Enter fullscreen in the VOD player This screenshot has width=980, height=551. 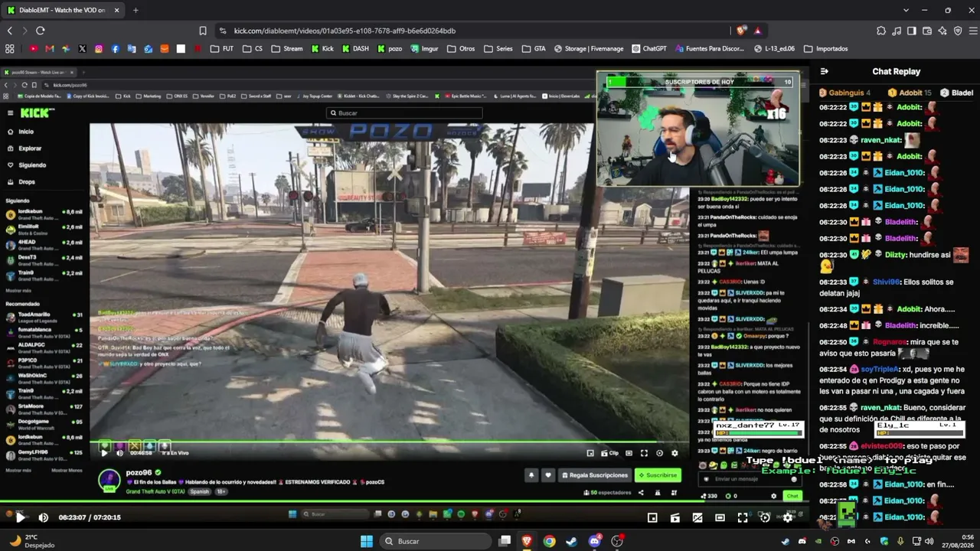(x=742, y=518)
